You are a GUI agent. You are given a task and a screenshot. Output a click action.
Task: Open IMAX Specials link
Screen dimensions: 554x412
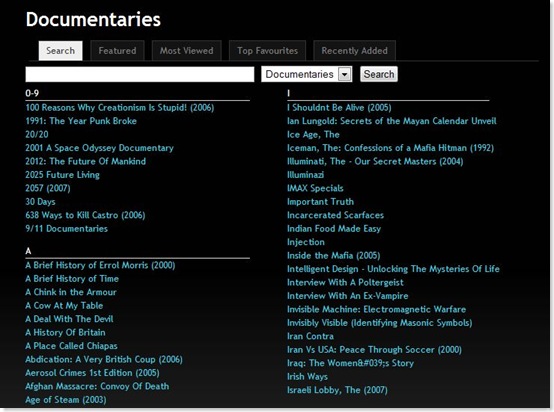pos(315,188)
